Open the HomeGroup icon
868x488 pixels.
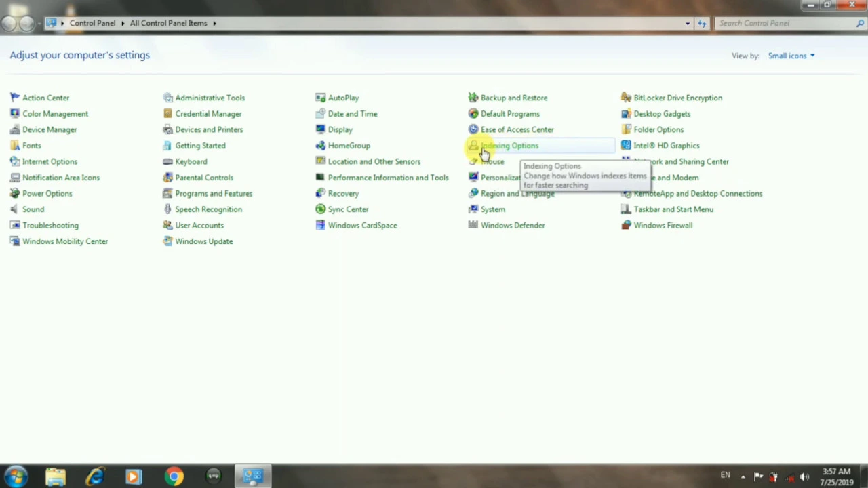[320, 146]
